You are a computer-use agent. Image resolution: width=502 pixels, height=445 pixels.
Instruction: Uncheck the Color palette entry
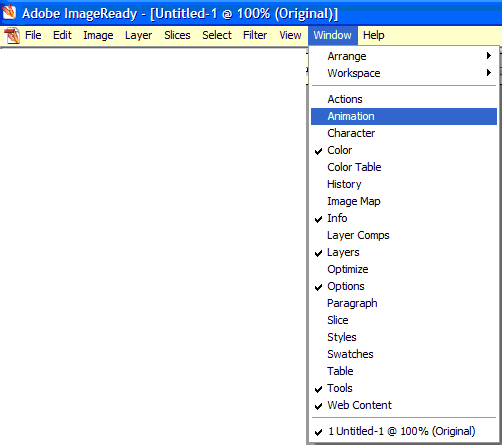404,150
